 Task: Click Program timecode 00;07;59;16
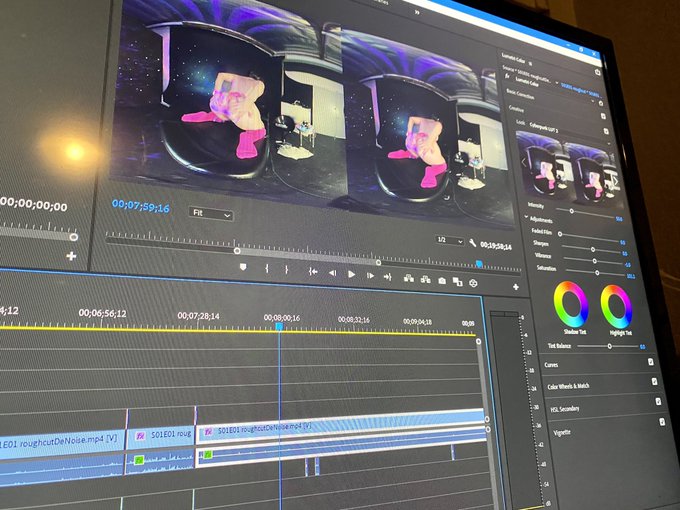tap(141, 206)
